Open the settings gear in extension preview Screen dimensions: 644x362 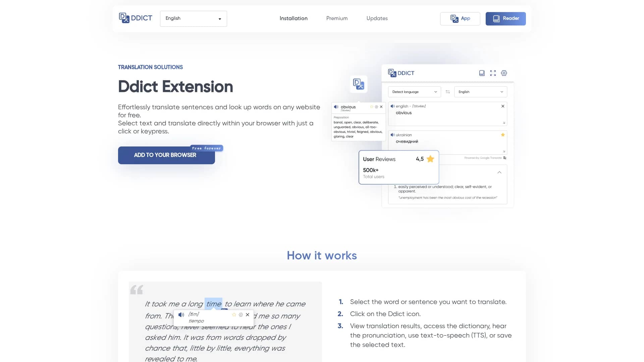(504, 73)
